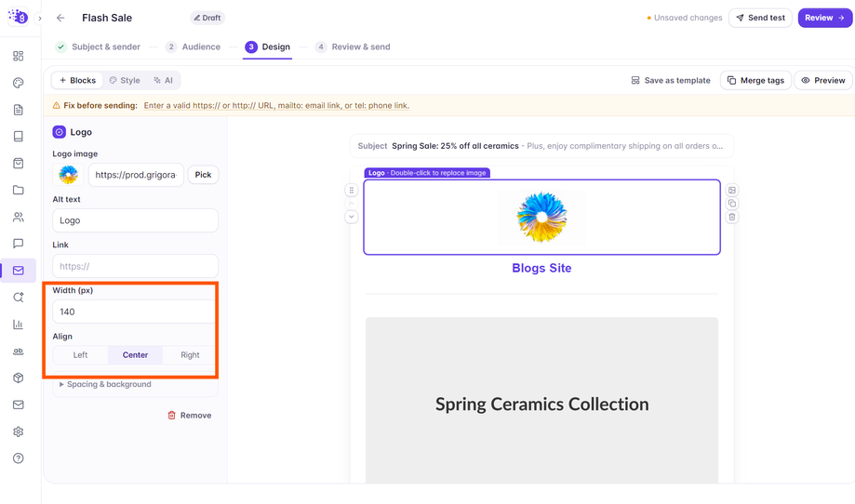Open the dashboard grid icon in sidebar
This screenshot has width=855, height=504.
[x=18, y=56]
